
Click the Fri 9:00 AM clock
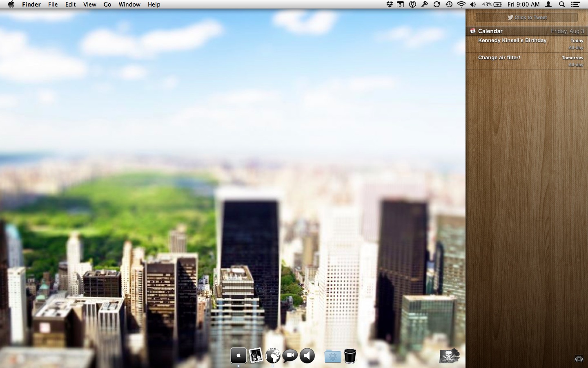[523, 4]
